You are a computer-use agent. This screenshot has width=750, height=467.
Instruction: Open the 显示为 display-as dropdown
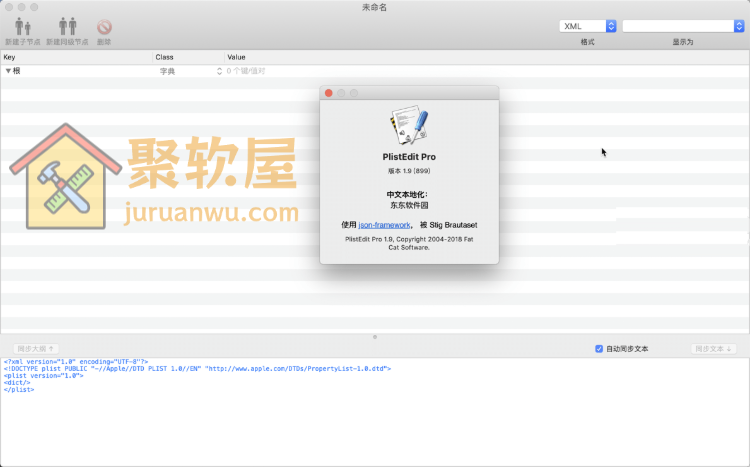683,26
